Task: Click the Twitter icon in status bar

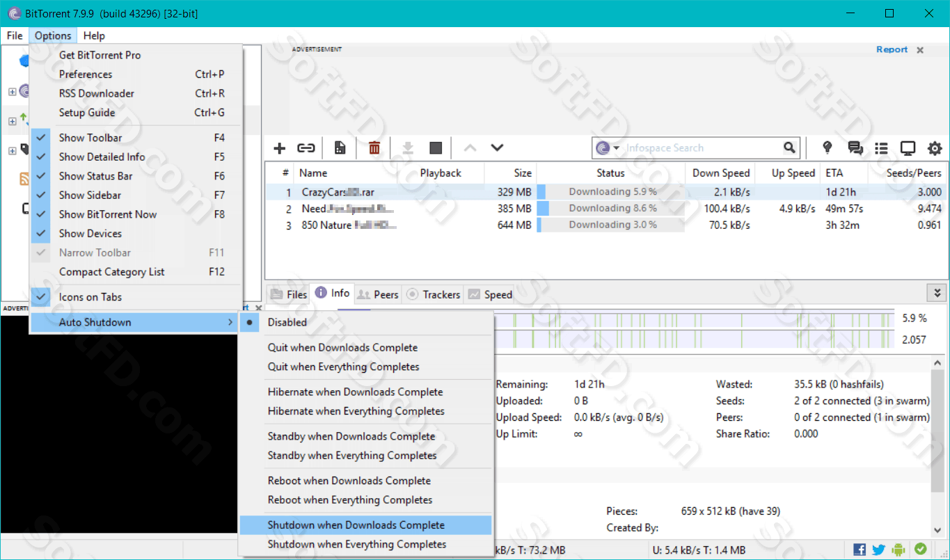Action: tap(879, 550)
